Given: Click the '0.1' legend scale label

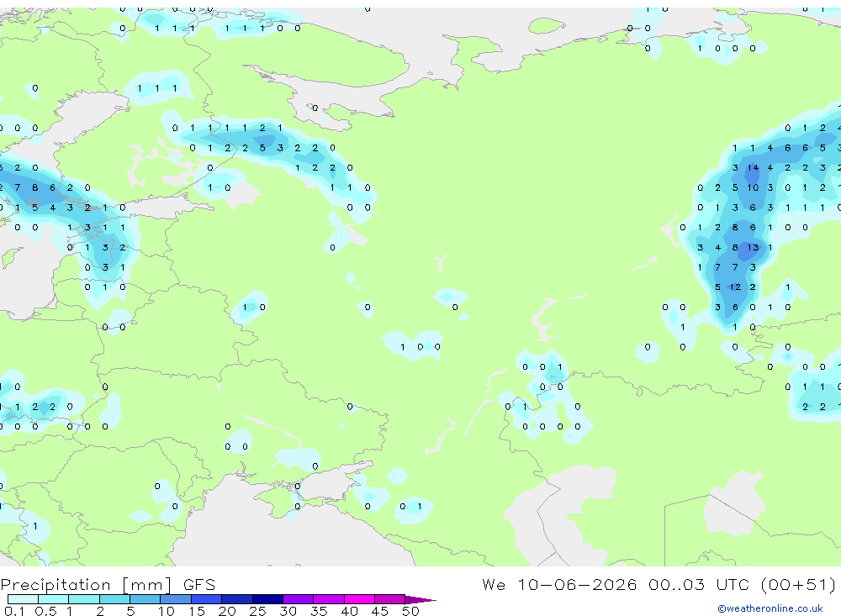Looking at the screenshot, I should (x=14, y=611).
